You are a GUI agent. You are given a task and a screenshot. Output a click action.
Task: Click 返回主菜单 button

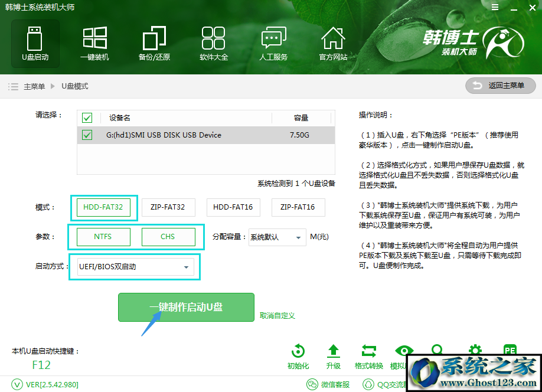tap(501, 86)
